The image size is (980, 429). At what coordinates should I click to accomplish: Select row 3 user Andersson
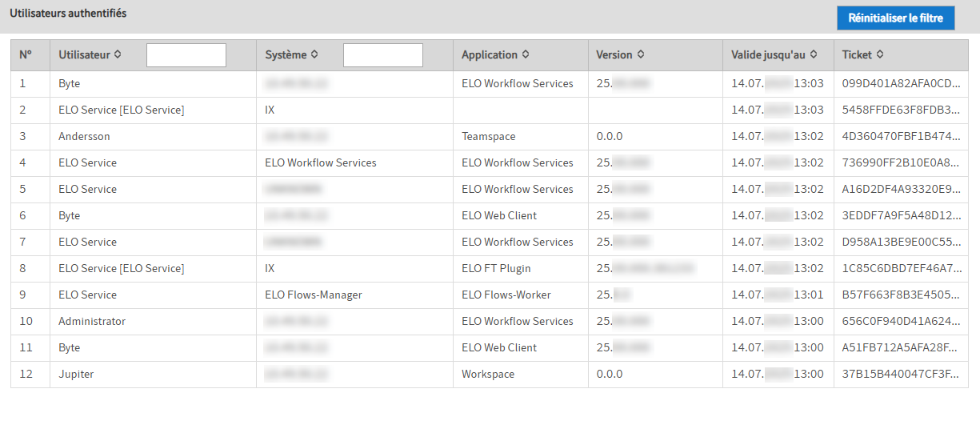coord(84,137)
